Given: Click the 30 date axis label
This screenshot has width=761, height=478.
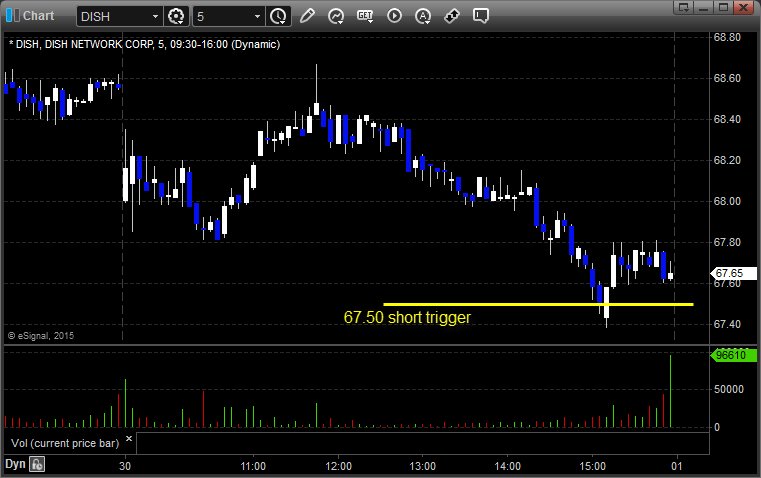Looking at the screenshot, I should tap(125, 466).
